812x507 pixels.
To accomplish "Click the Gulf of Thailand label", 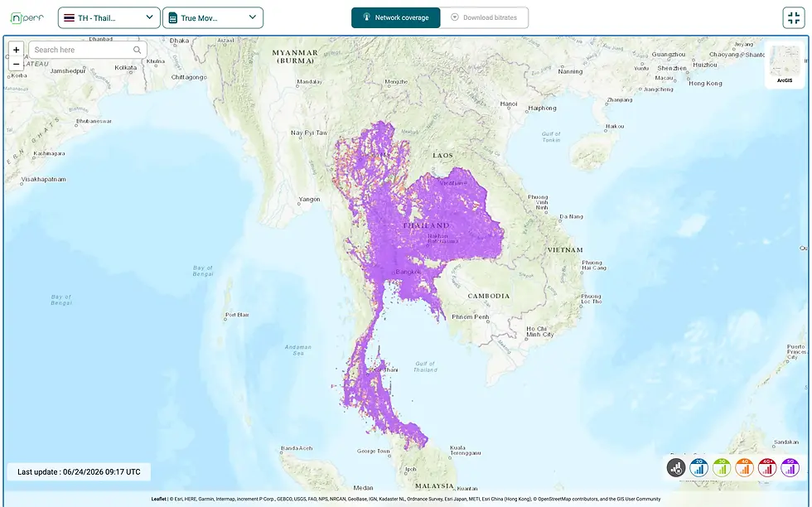I will [425, 367].
